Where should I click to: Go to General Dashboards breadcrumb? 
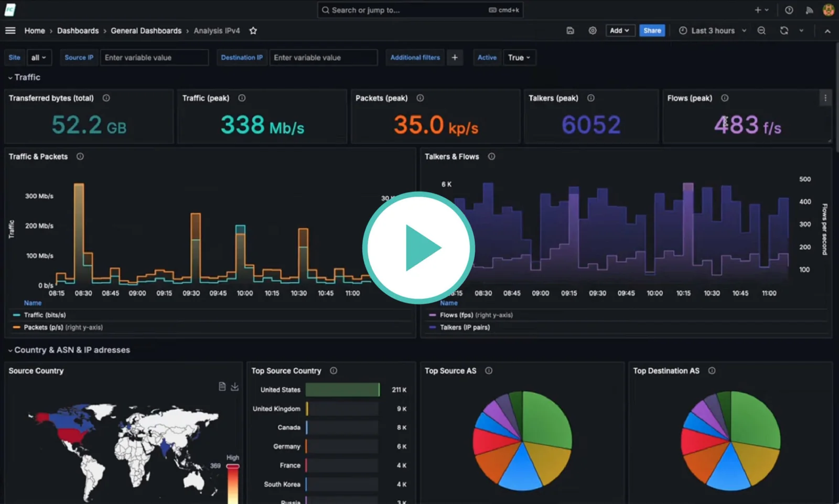146,30
